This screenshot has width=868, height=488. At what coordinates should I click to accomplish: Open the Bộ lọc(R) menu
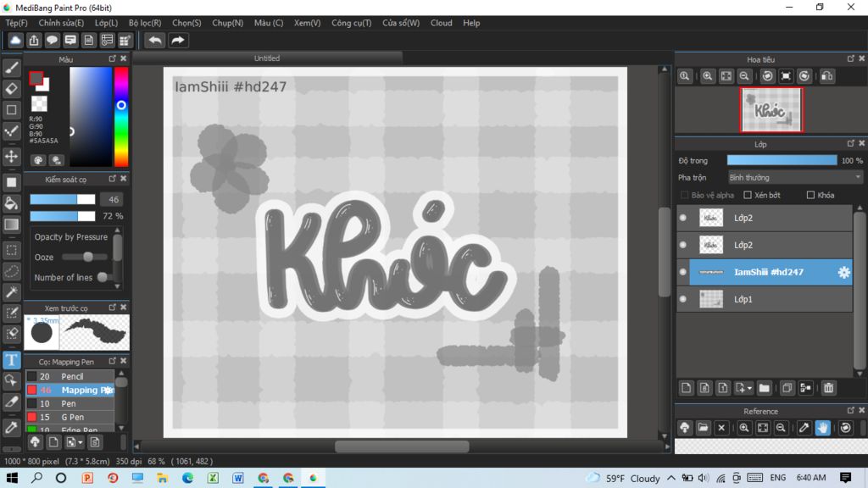(145, 23)
